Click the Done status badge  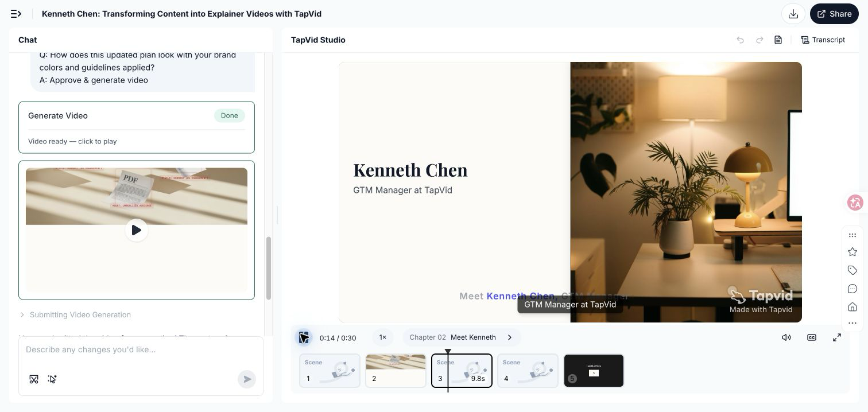230,115
